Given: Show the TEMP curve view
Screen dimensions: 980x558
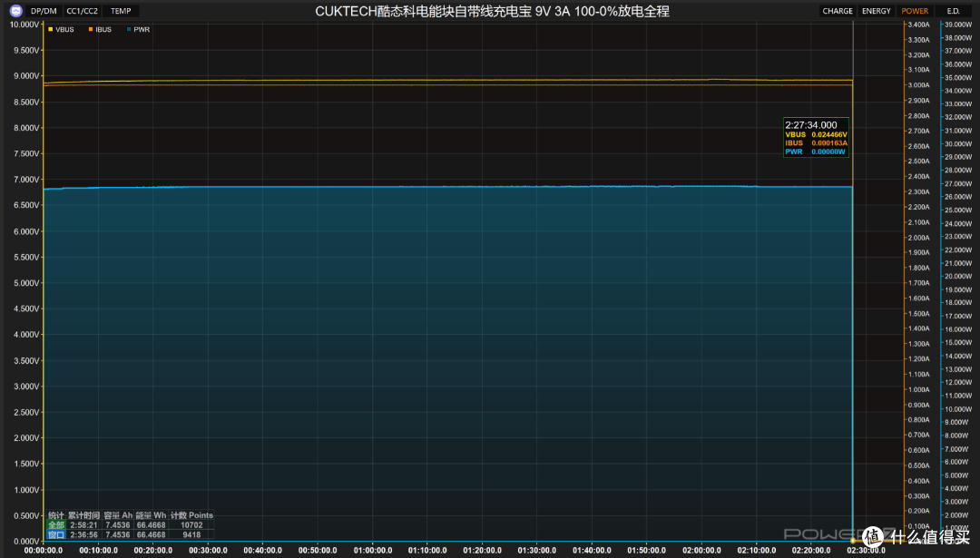Looking at the screenshot, I should tap(121, 11).
